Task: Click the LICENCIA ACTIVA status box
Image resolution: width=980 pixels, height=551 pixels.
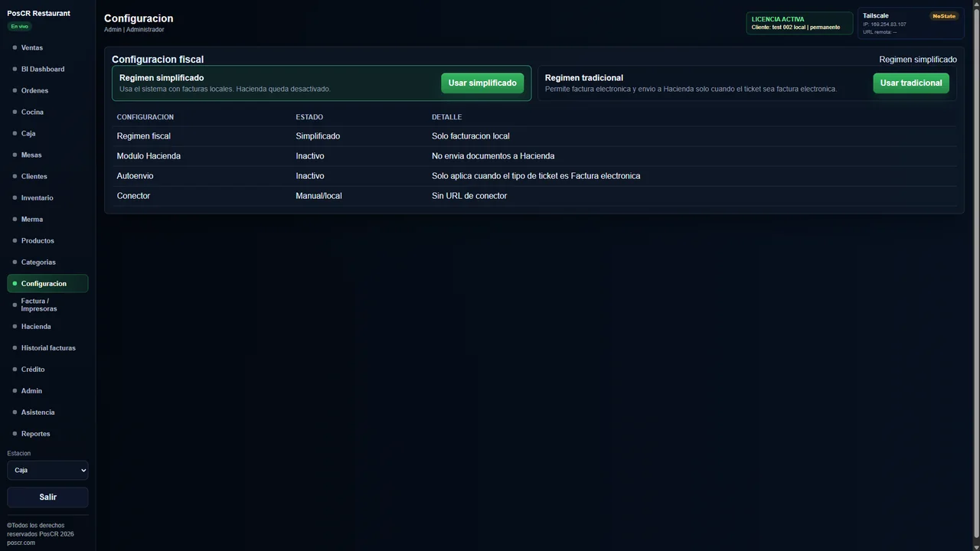Action: click(x=799, y=23)
